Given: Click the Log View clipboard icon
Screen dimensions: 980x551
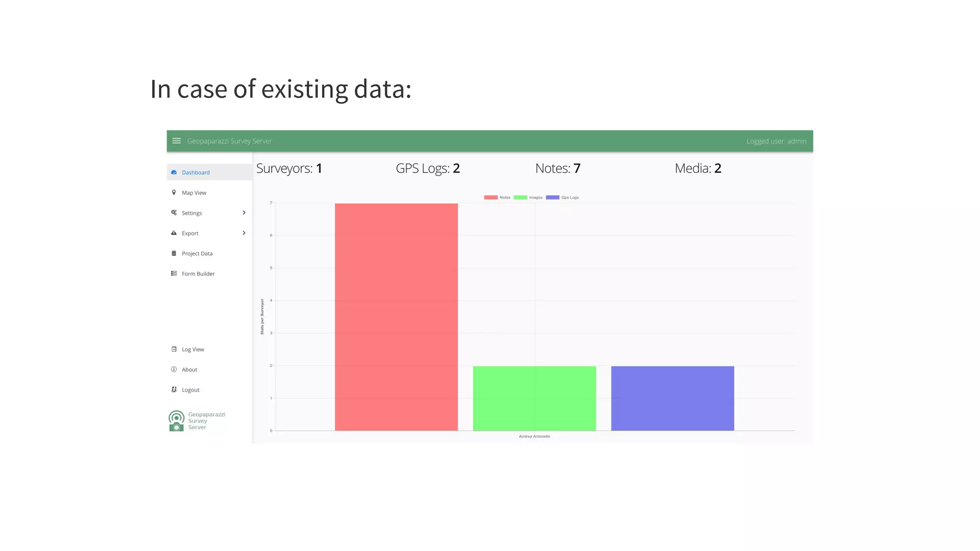Looking at the screenshot, I should coord(174,349).
